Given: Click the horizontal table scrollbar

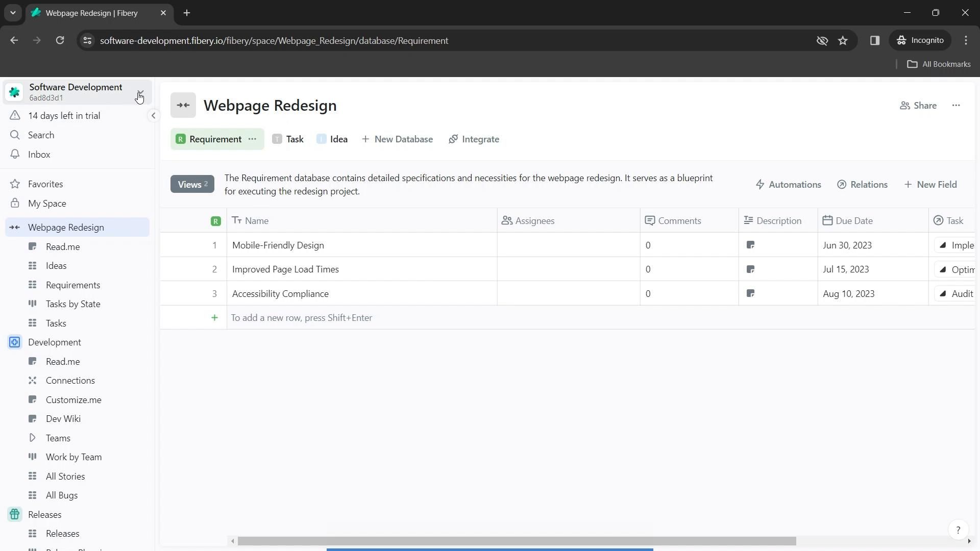Looking at the screenshot, I should [517, 541].
